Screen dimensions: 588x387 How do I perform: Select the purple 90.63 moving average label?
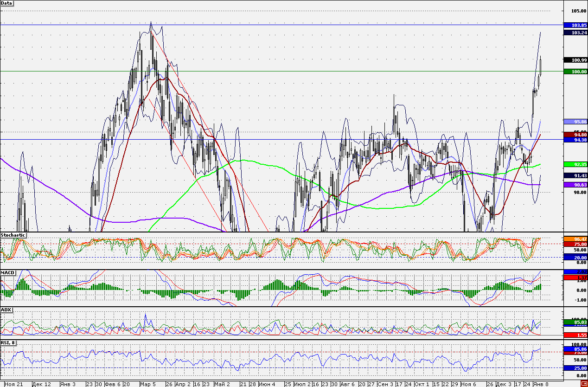click(x=575, y=185)
